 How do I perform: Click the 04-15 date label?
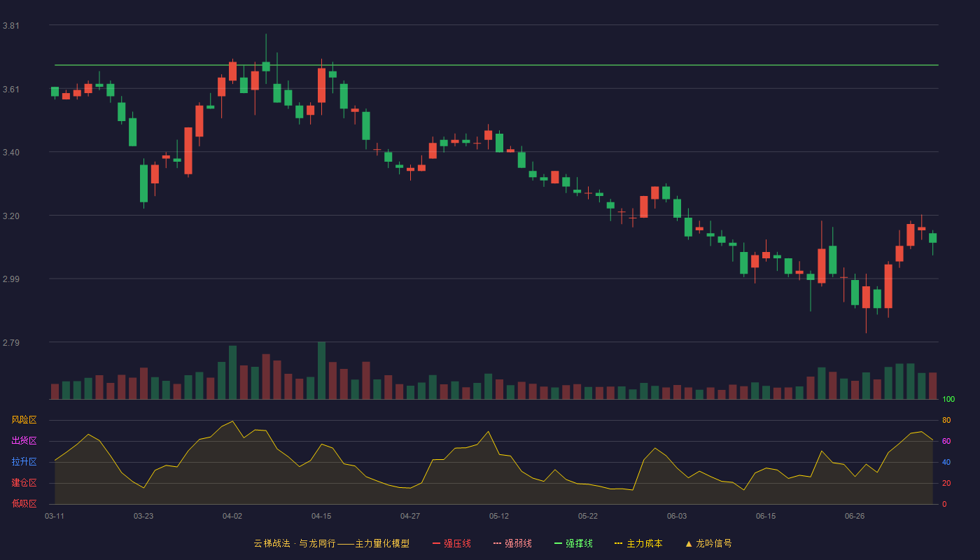(321, 516)
